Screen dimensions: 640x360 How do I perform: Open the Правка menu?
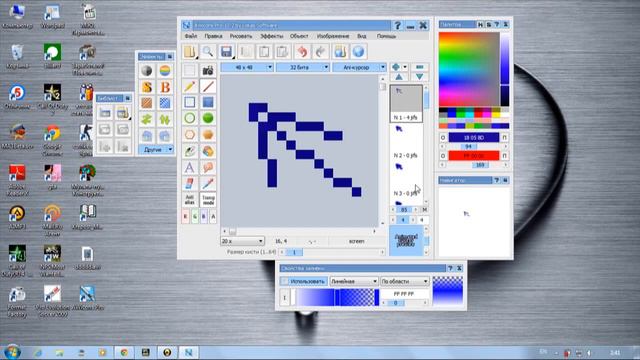213,36
